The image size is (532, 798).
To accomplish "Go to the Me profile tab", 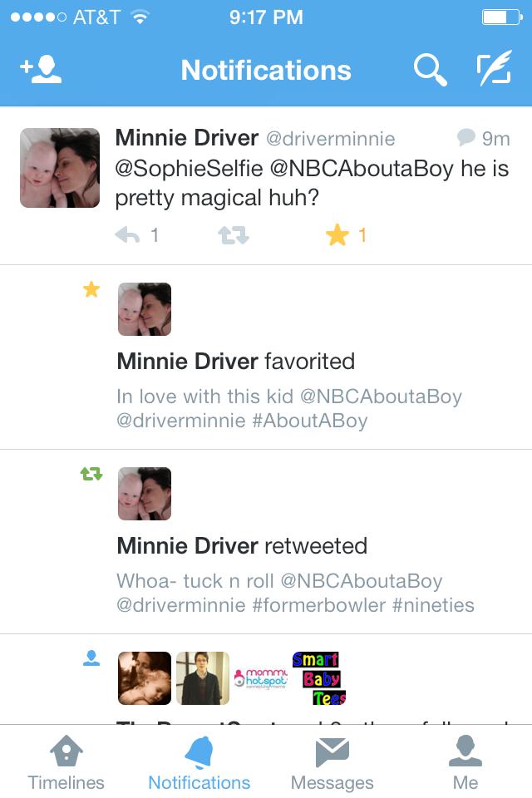I will (x=465, y=763).
